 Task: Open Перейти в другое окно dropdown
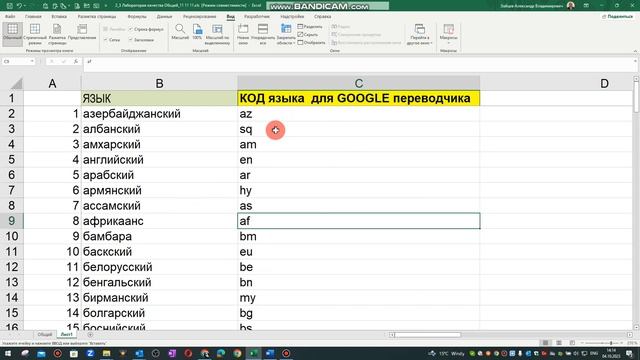point(419,34)
